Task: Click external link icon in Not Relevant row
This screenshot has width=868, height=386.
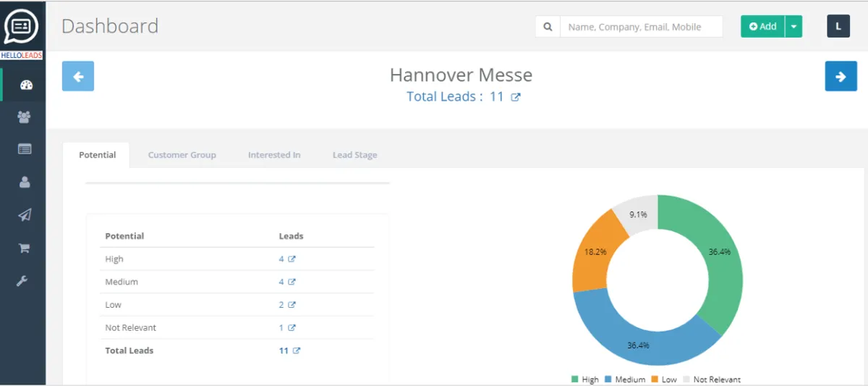Action: [x=292, y=328]
